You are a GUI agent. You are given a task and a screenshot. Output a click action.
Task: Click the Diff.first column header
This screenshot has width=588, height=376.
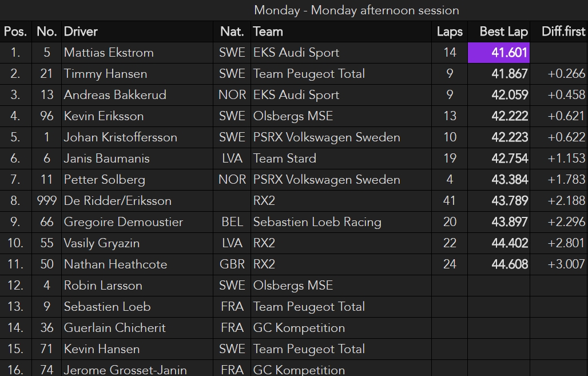click(563, 31)
